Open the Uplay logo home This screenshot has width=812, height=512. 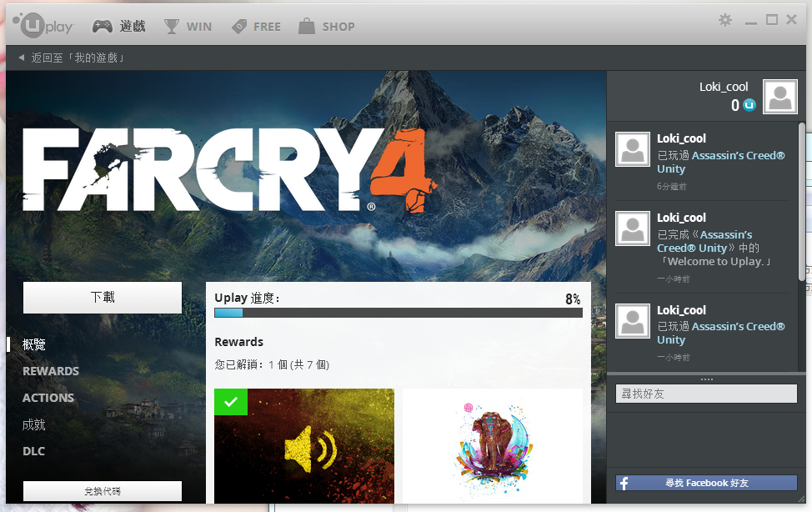tap(43, 25)
